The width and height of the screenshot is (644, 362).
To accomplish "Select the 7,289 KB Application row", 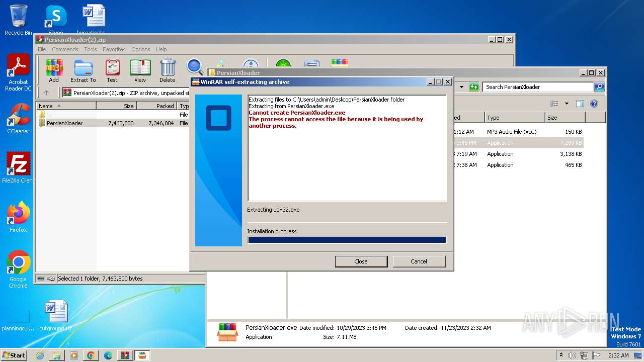I will pos(518,143).
